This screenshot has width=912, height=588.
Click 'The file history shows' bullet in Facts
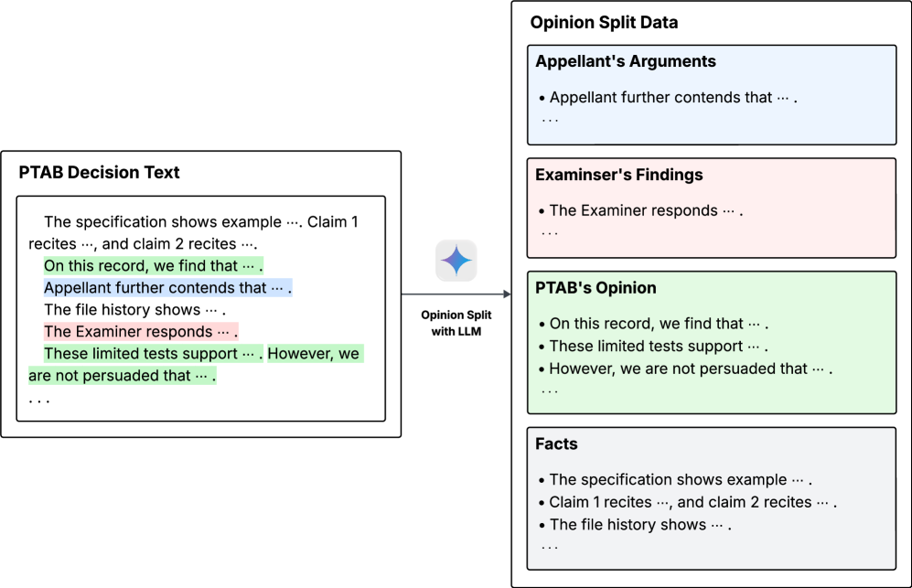click(x=639, y=525)
